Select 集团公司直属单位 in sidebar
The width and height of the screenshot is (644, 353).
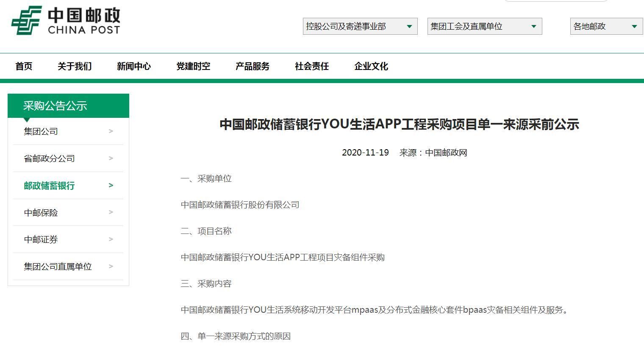tap(68, 267)
